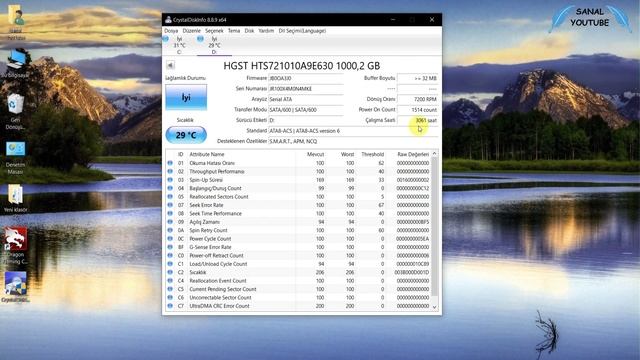Click the attribute list scroll down arrow
This screenshot has height=360, width=640.
click(434, 307)
